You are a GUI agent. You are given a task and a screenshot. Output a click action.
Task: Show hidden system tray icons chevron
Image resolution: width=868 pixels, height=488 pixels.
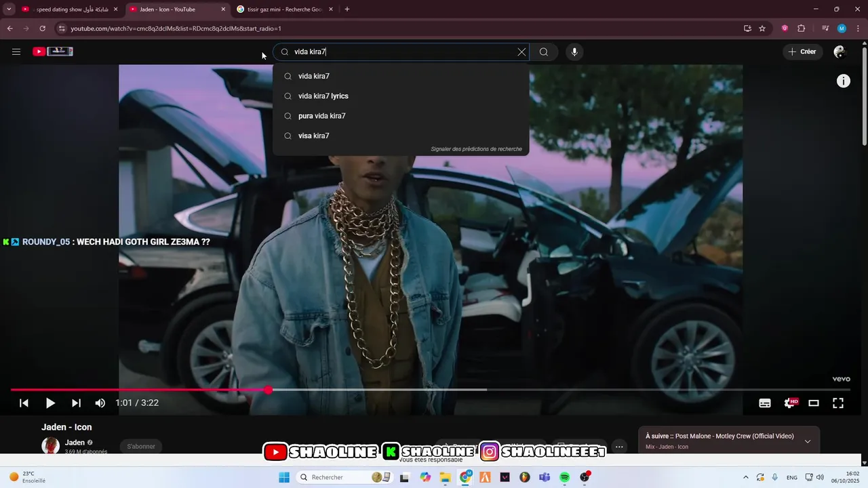746,477
